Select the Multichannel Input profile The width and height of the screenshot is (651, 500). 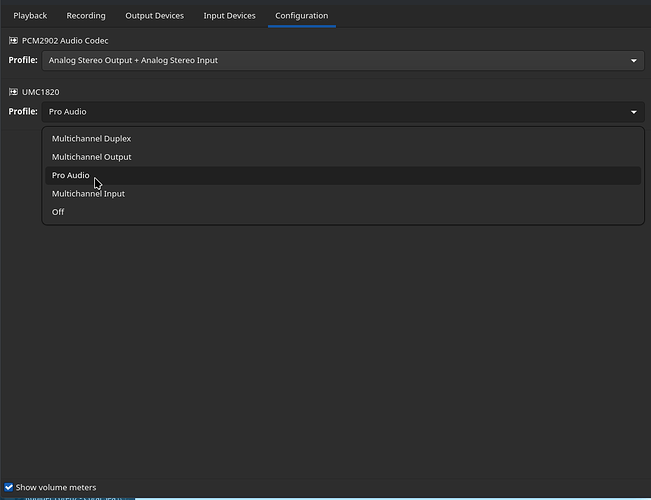(x=343, y=194)
